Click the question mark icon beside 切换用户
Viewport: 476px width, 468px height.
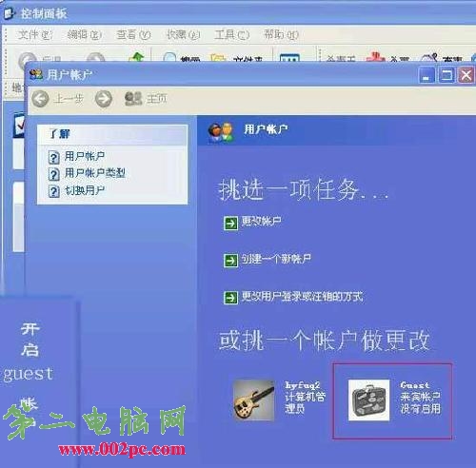[x=54, y=191]
